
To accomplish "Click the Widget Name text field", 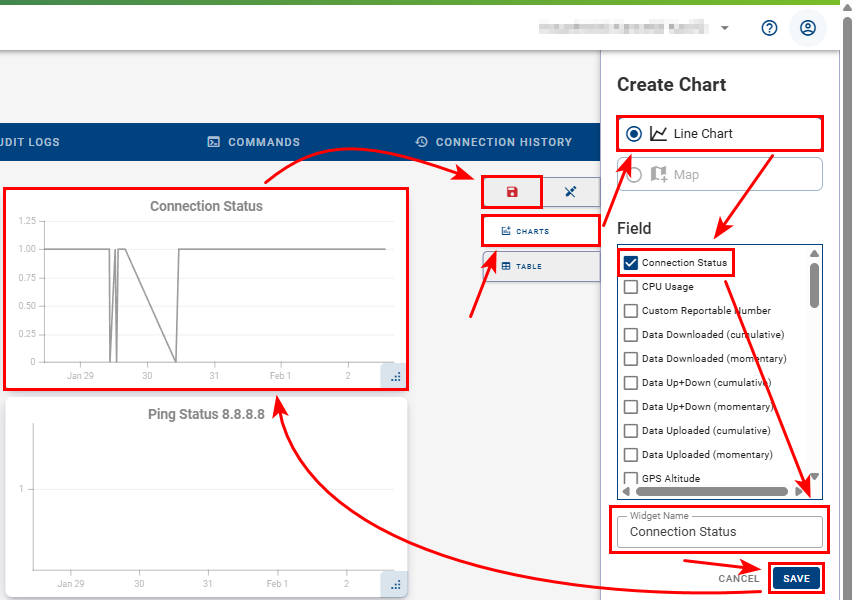I will (x=720, y=532).
